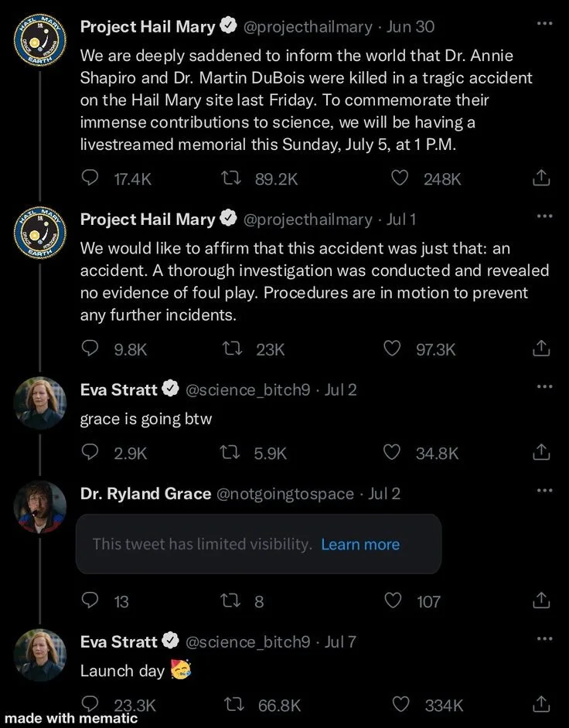Open Eva Stratt's avatar on Launch day tweet
569x728 pixels.
(40, 655)
